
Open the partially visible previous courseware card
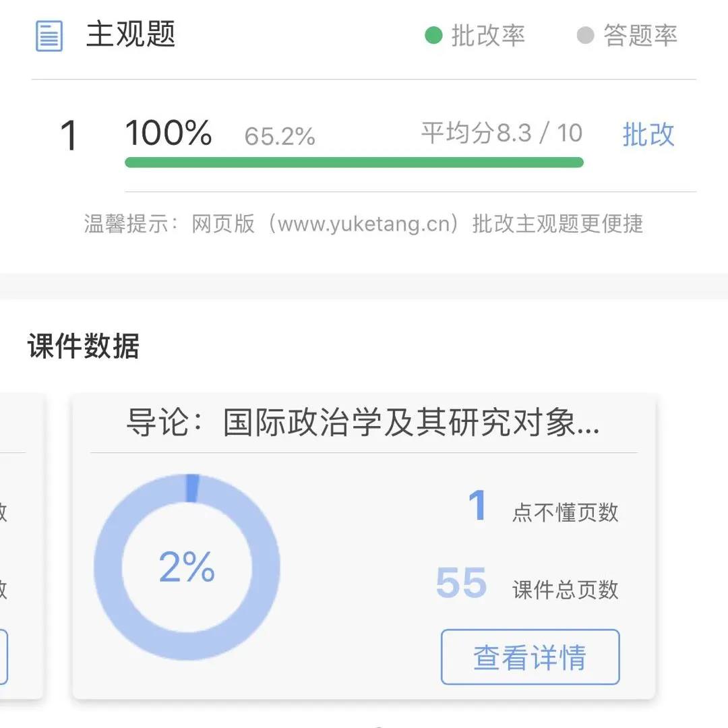(x=21, y=547)
